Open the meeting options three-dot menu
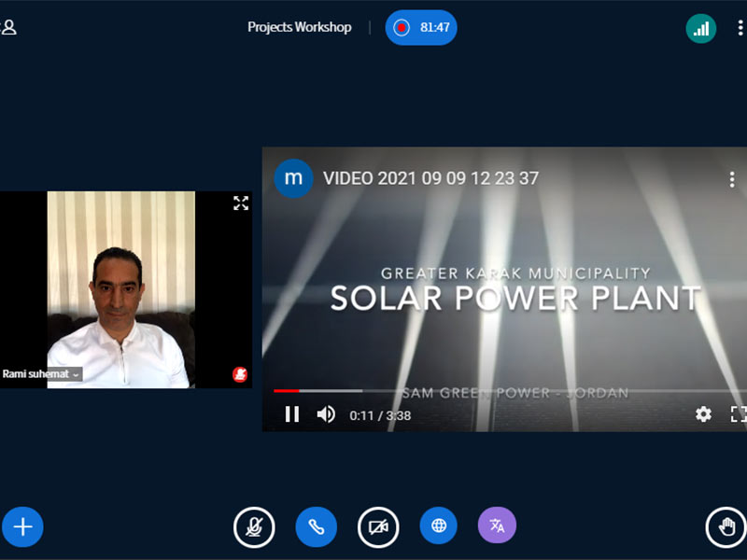747x560 pixels. pos(740,28)
